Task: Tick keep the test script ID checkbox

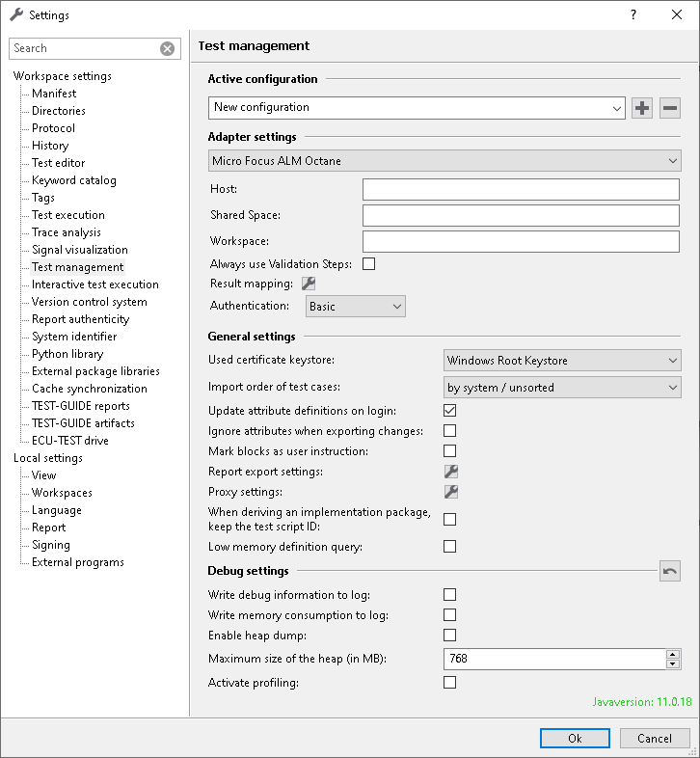Action: click(x=449, y=519)
